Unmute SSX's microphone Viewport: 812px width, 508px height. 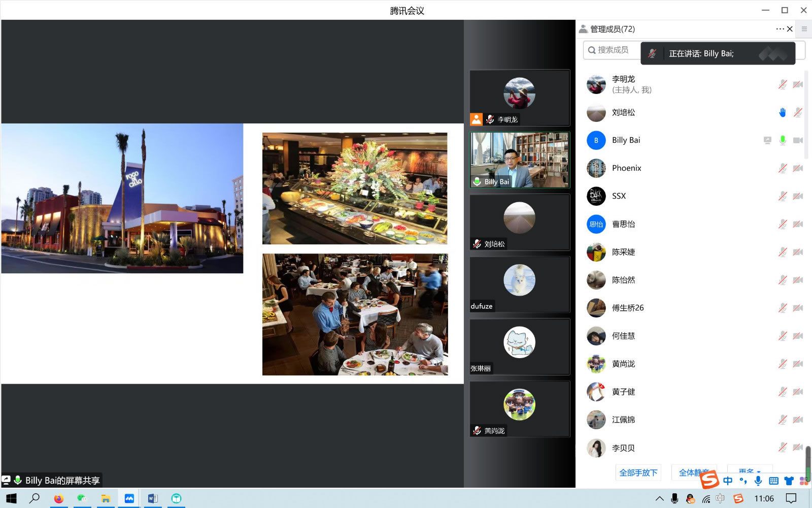coord(783,196)
